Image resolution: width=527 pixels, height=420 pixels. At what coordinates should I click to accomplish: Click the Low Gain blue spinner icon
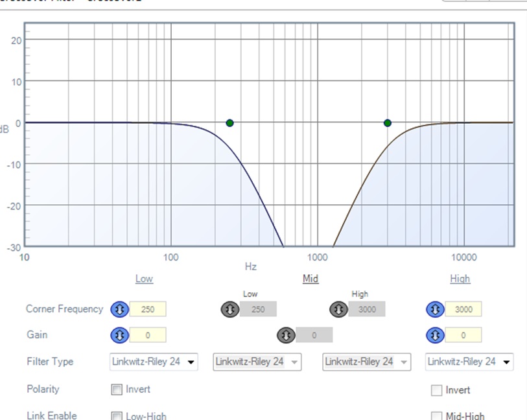tap(120, 335)
